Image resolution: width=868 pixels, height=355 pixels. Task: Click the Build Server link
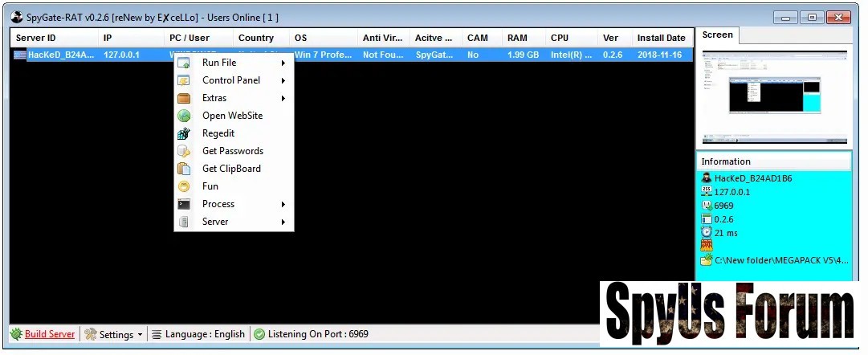49,334
